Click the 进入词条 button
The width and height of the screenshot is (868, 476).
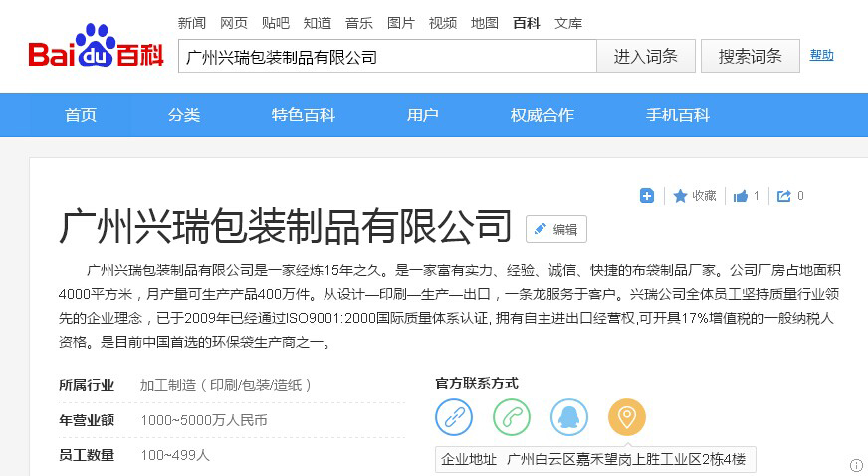(x=645, y=56)
